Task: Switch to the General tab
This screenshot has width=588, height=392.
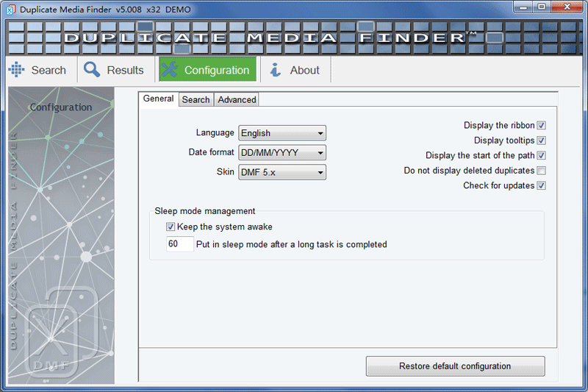Action: click(158, 99)
